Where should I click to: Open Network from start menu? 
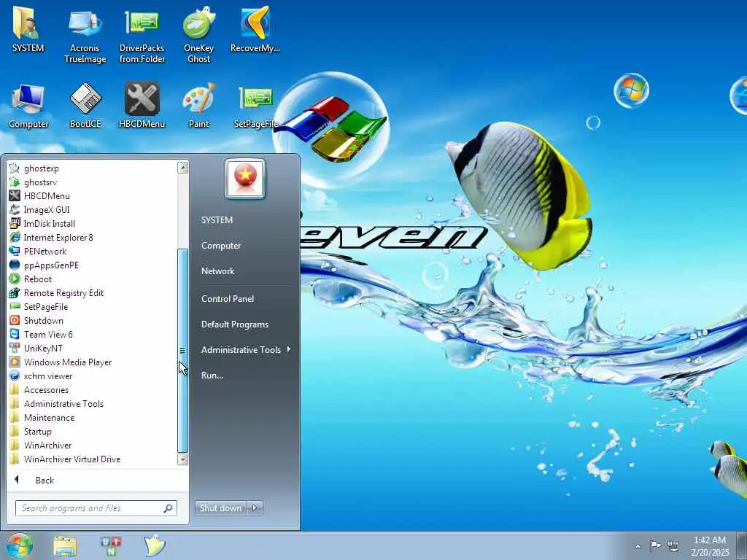[x=217, y=271]
